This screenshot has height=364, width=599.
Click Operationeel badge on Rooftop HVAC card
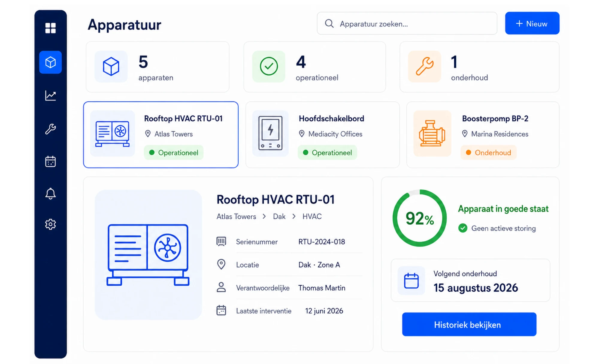click(174, 153)
